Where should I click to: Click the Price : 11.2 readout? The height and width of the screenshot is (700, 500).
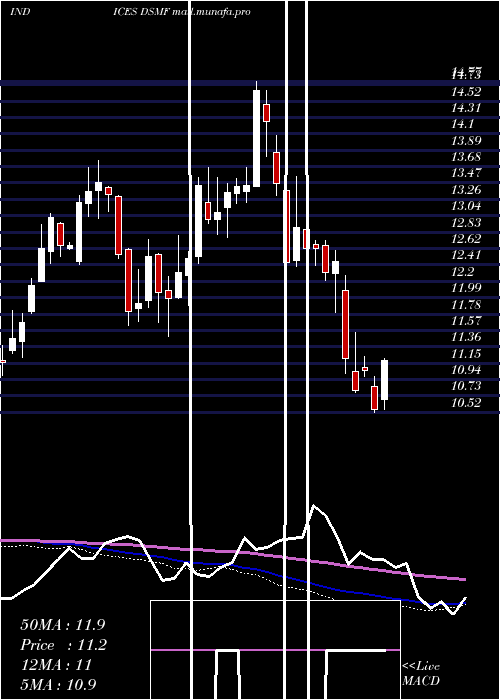pyautogui.click(x=63, y=645)
